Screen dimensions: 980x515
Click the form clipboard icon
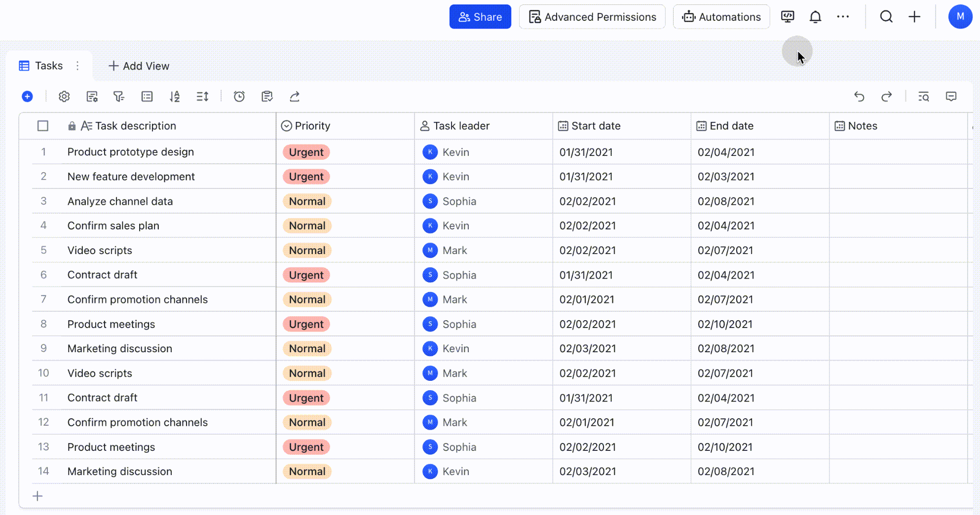[267, 97]
